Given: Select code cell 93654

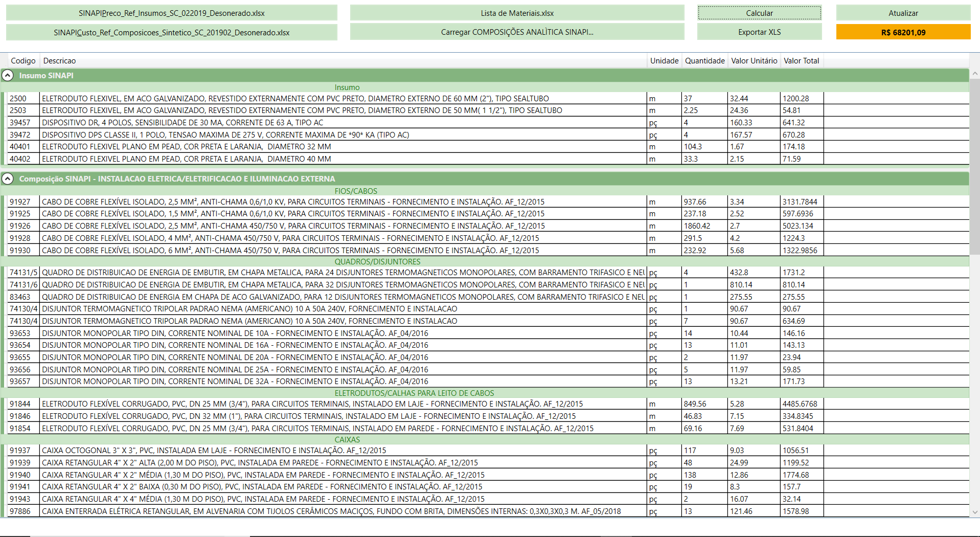Looking at the screenshot, I should coord(24,345).
